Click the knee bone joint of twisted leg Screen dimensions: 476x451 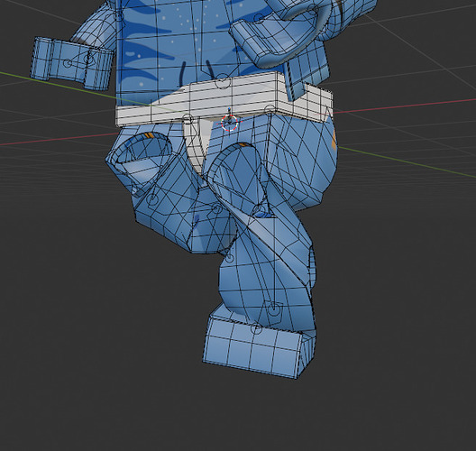230,258
